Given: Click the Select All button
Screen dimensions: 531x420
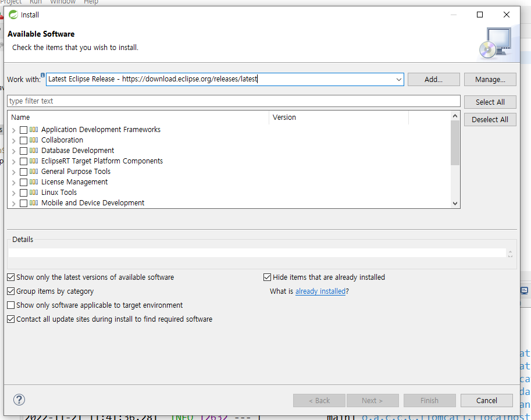Looking at the screenshot, I should click(490, 102).
